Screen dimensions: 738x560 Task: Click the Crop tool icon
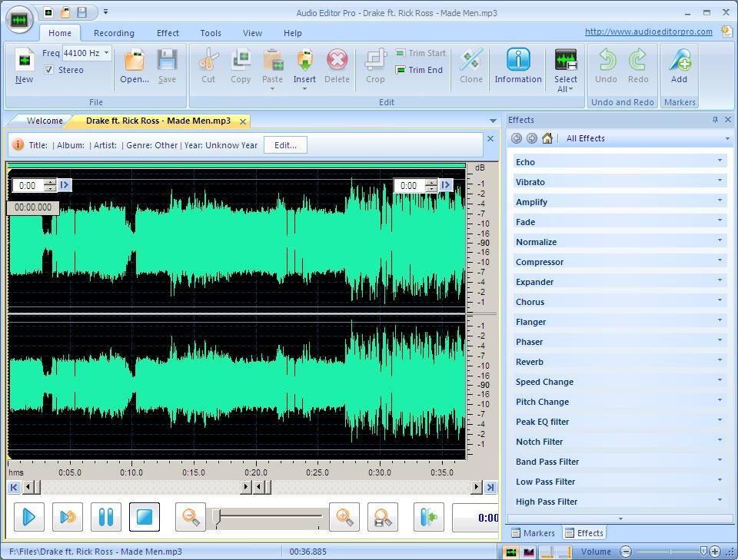click(375, 66)
